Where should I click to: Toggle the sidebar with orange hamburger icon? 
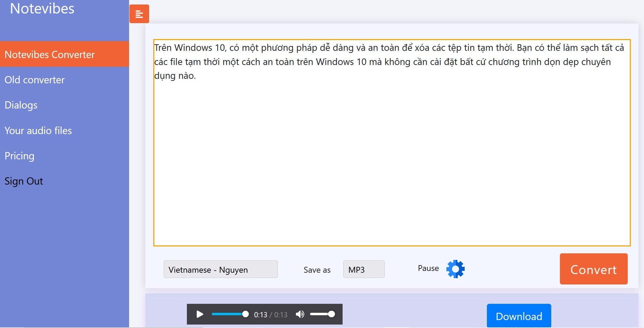pos(139,14)
